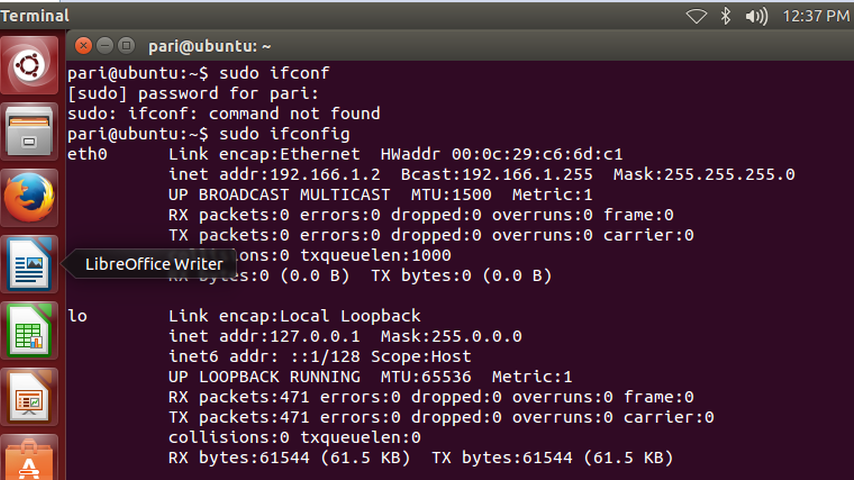Click the LibreOffice Writer tooltip label
The height and width of the screenshot is (480, 854).
pyautogui.click(x=153, y=264)
